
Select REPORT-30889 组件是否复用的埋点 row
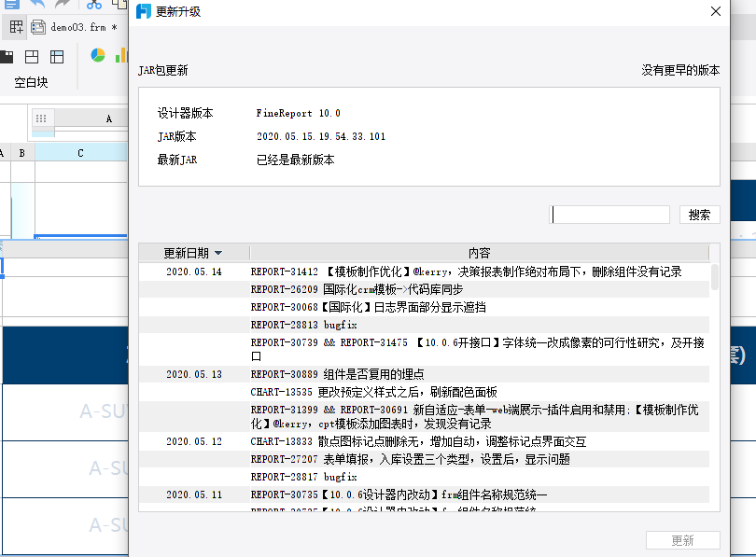(x=425, y=374)
